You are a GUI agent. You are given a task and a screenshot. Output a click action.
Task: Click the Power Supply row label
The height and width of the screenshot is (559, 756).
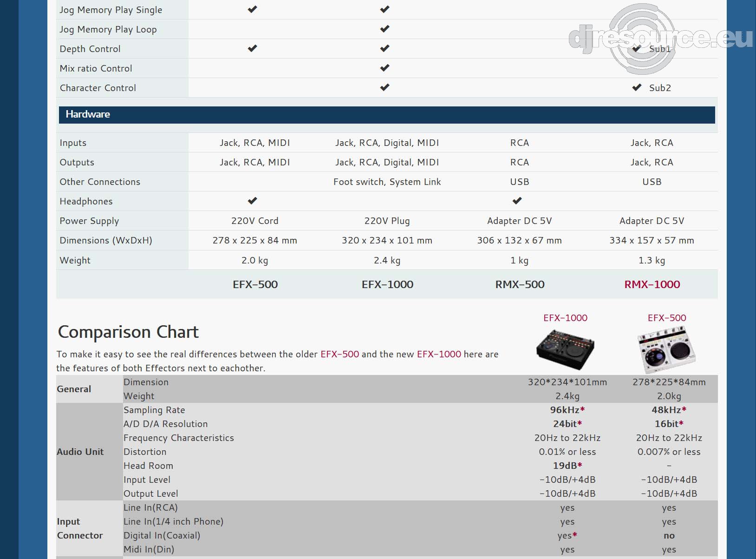click(x=89, y=221)
